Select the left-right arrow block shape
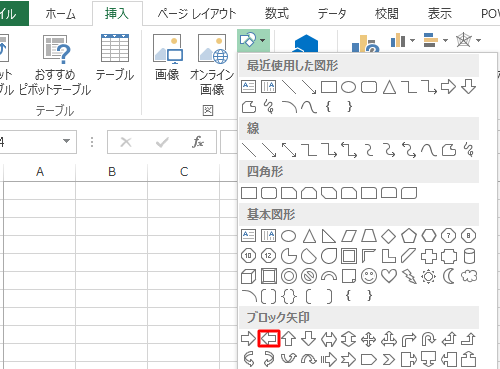The width and height of the screenshot is (500, 369). pos(329,339)
